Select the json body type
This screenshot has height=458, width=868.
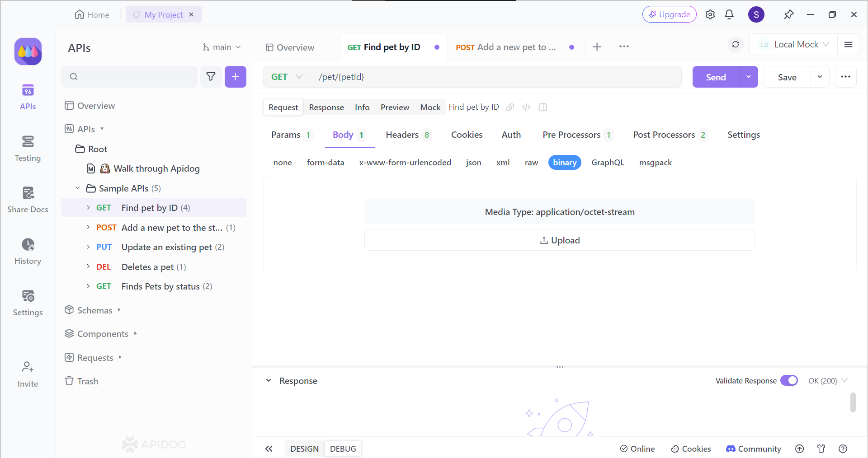coord(474,163)
